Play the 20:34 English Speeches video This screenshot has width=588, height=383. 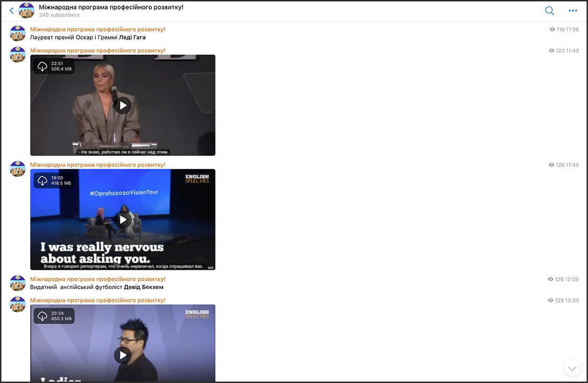tap(123, 355)
